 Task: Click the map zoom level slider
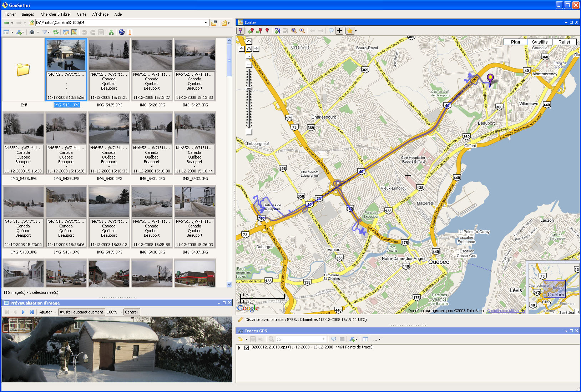tap(249, 88)
